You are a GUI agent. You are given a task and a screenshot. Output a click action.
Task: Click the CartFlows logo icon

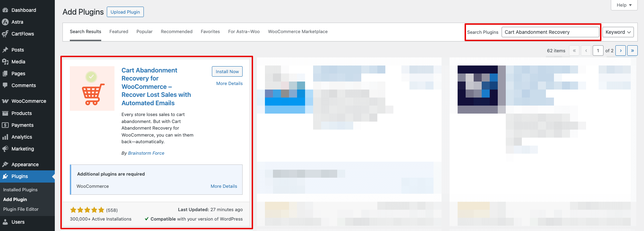pyautogui.click(x=5, y=34)
